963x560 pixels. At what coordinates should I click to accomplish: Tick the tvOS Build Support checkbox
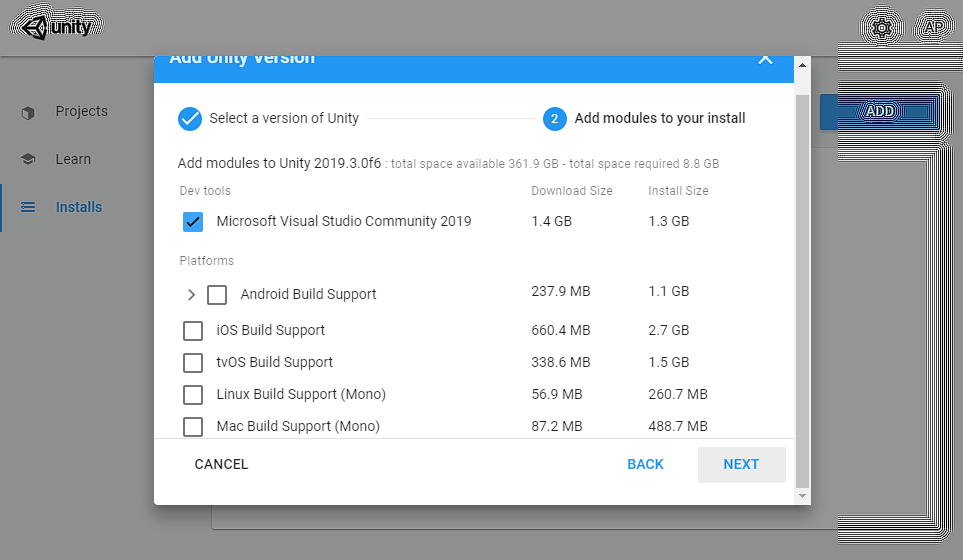tap(193, 363)
